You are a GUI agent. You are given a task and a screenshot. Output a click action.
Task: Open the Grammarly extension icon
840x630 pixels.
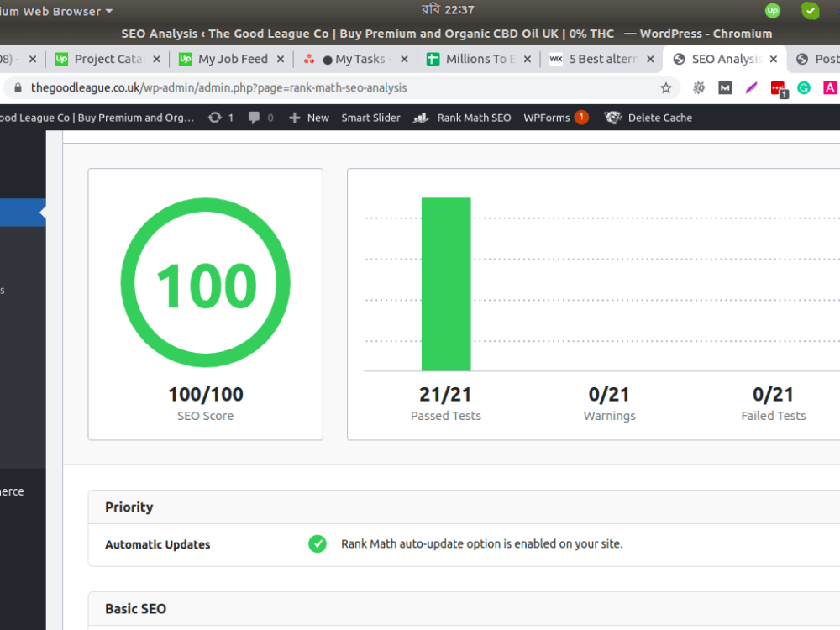(804, 88)
